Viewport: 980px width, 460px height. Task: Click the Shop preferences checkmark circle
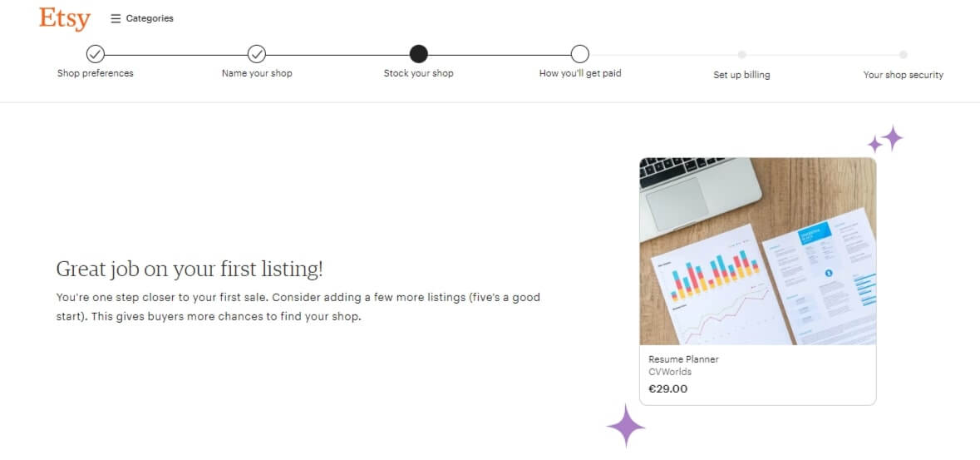95,54
